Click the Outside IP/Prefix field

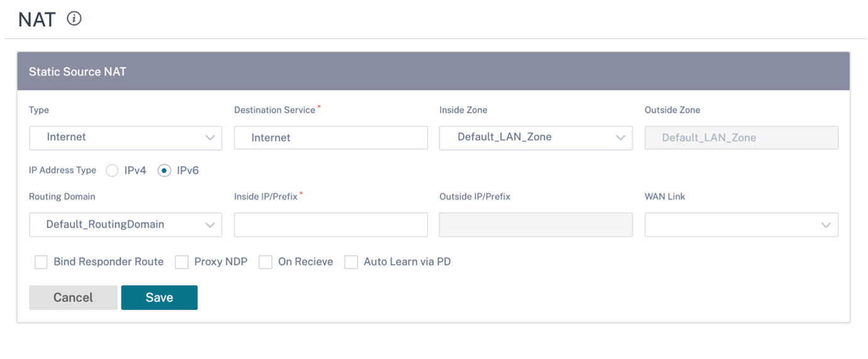(x=536, y=224)
